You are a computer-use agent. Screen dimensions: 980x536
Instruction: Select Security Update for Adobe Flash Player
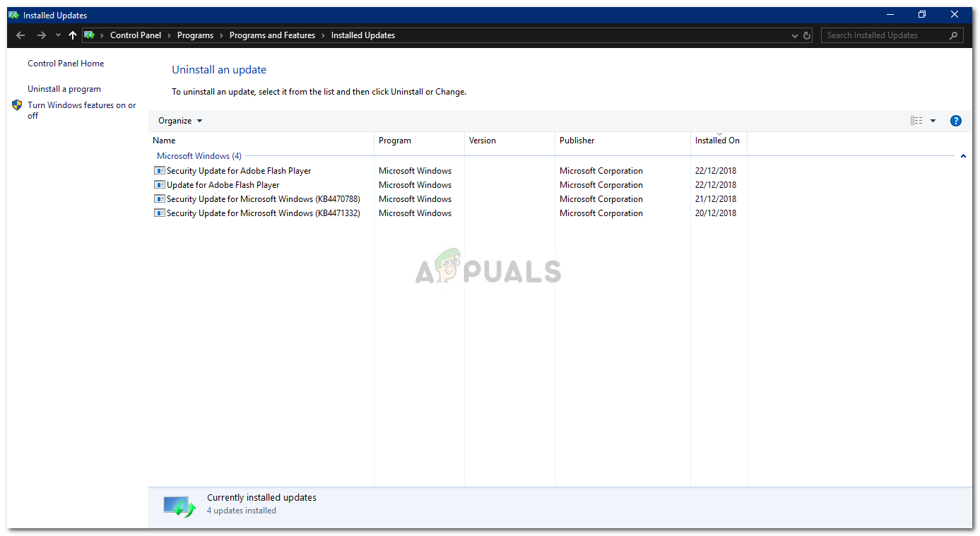tap(239, 171)
